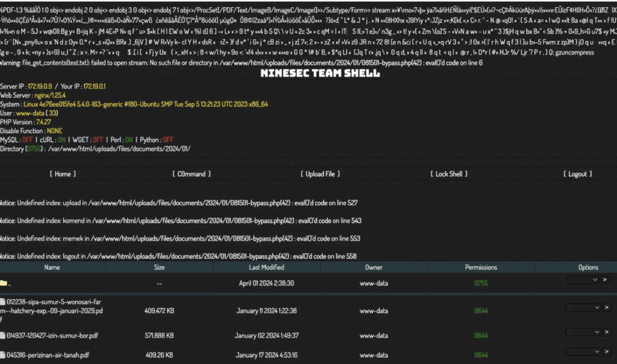Viewport: 617px width, 364px height.
Task: Click the notice about undefined index komend
Action: click(181, 221)
